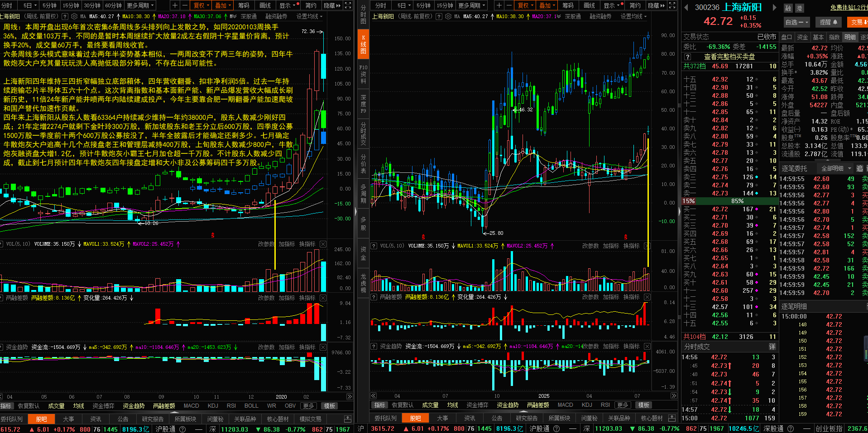Toggle the 均线 indicator in the left chart
The image size is (868, 433).
coord(79,406)
